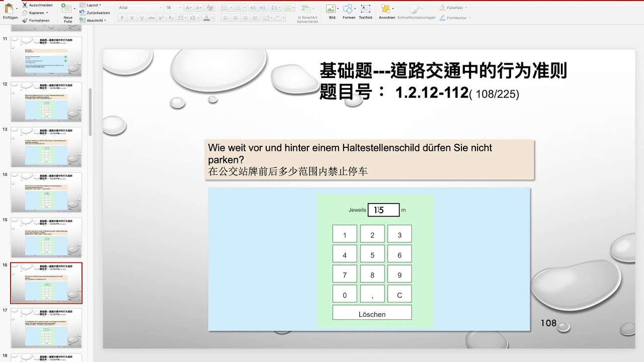The image size is (644, 362).
Task: Click Zurücksetzen to reset slide
Action: pos(95,13)
